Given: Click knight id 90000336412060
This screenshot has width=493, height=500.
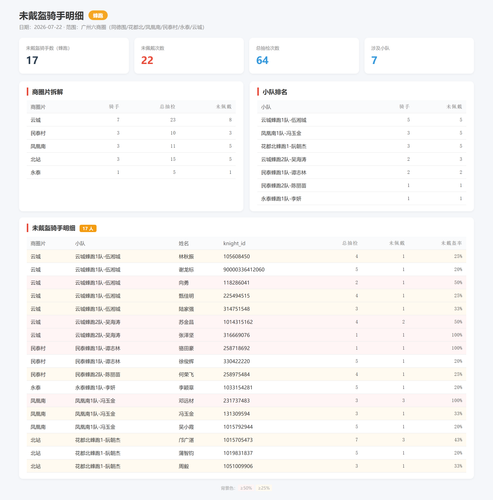Looking at the screenshot, I should 244,269.
